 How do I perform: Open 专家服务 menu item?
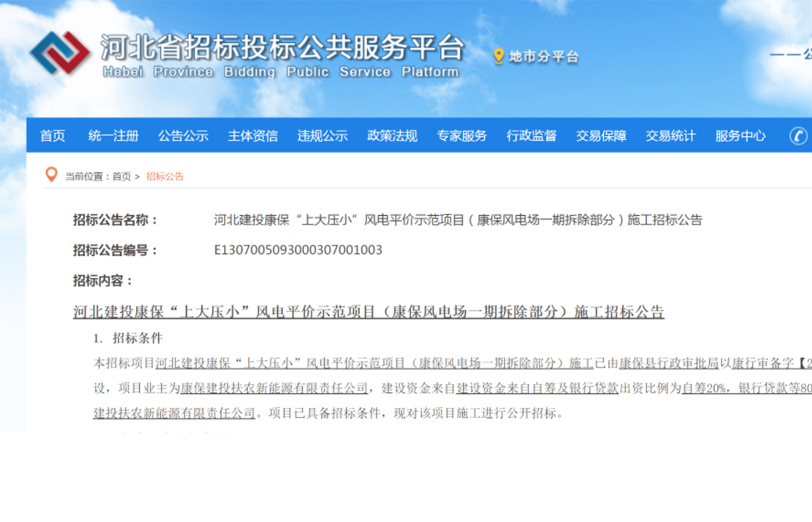point(462,136)
